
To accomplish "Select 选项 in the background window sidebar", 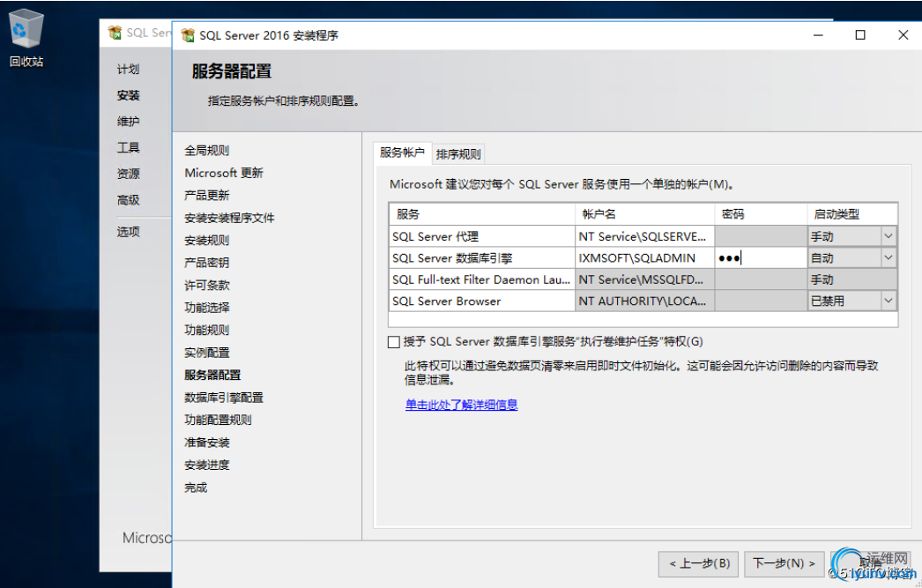I will [x=128, y=232].
